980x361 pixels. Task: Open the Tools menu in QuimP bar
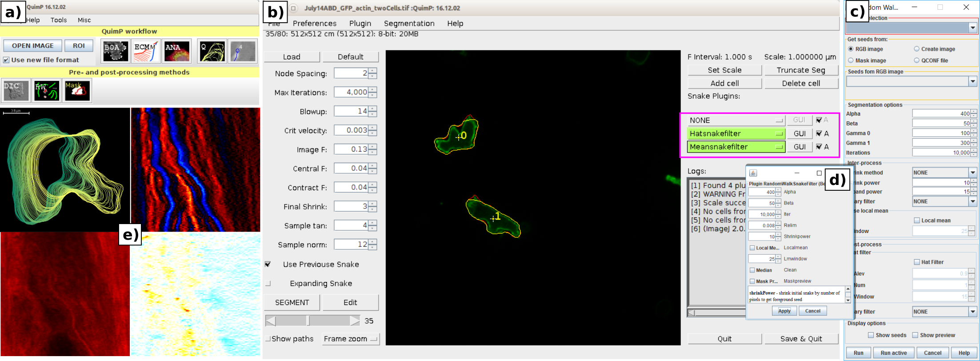click(59, 20)
